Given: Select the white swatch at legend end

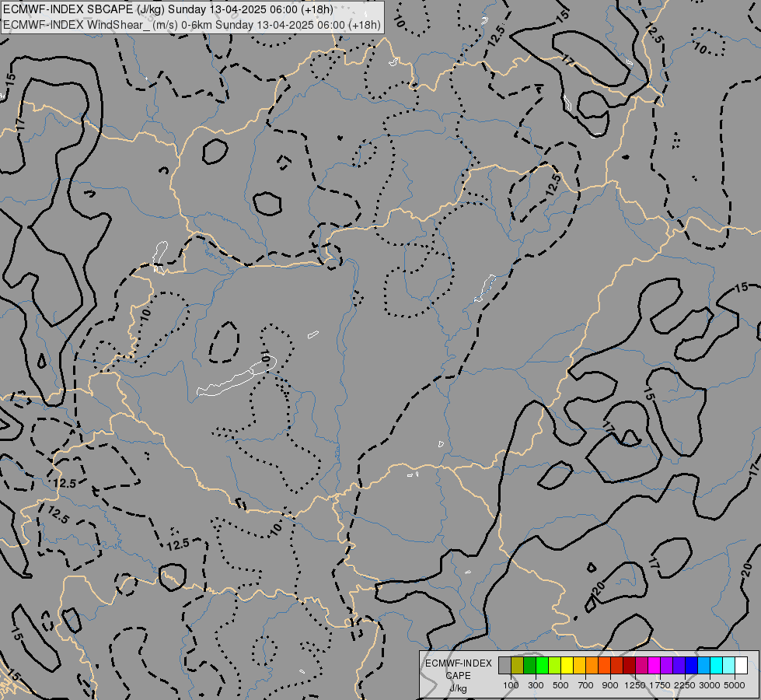Looking at the screenshot, I should pyautogui.click(x=741, y=665).
